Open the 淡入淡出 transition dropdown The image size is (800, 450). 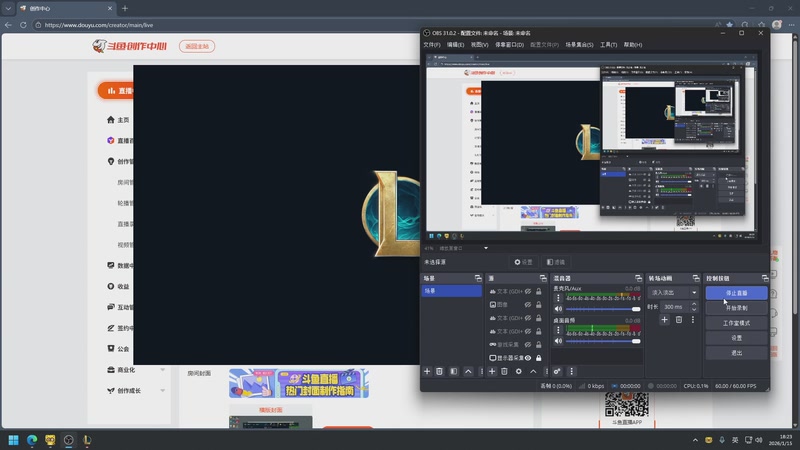tap(673, 292)
